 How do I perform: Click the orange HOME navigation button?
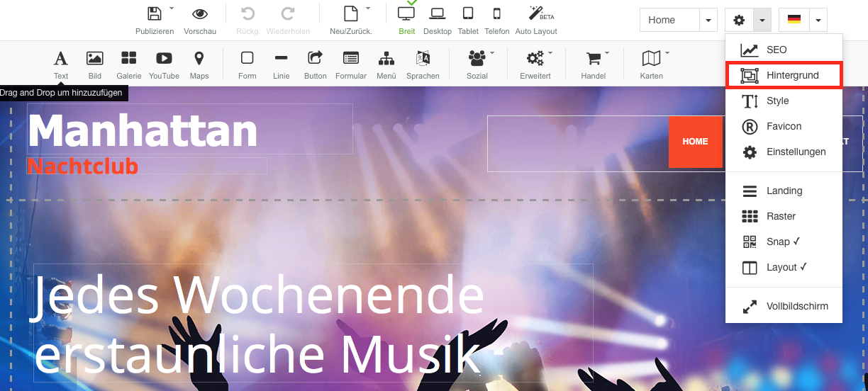pyautogui.click(x=695, y=142)
